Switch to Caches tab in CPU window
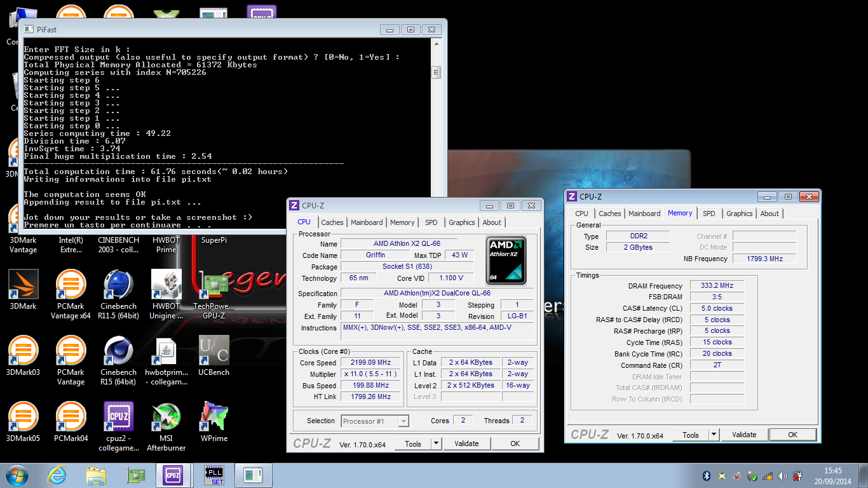 [x=332, y=222]
